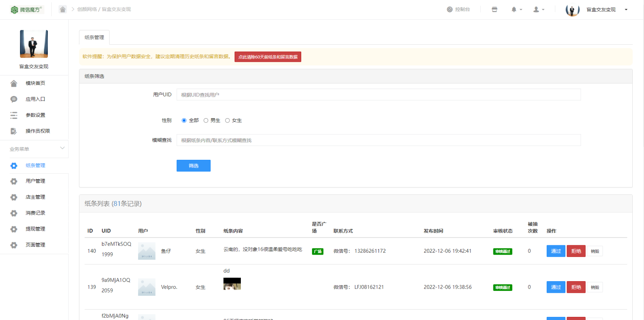
Task: Select the 全部 gender radio button
Action: (184, 121)
